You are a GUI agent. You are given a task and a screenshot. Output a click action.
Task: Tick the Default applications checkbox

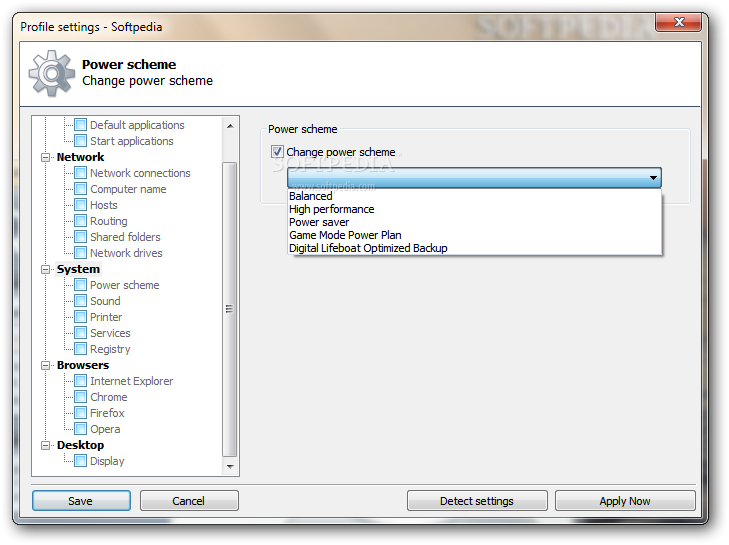(x=80, y=125)
